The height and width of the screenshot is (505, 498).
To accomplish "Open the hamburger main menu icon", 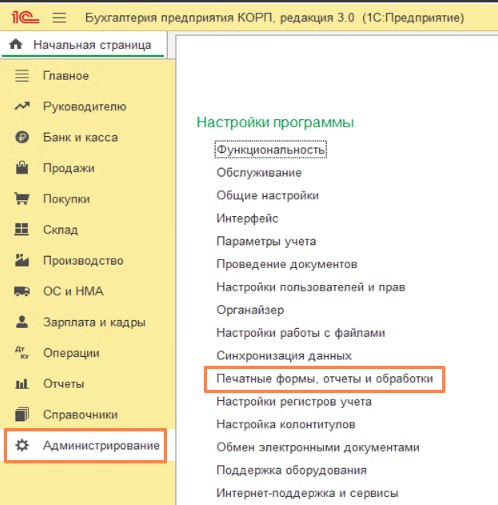I will (59, 18).
